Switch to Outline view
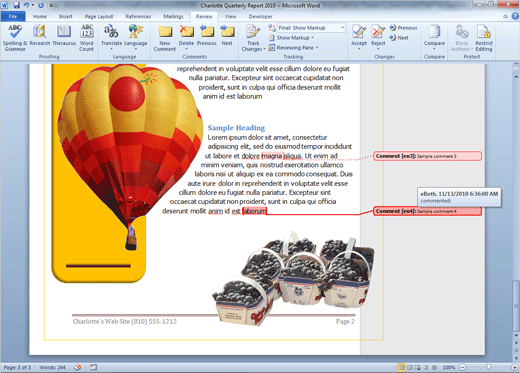520x373 pixels. click(x=426, y=367)
